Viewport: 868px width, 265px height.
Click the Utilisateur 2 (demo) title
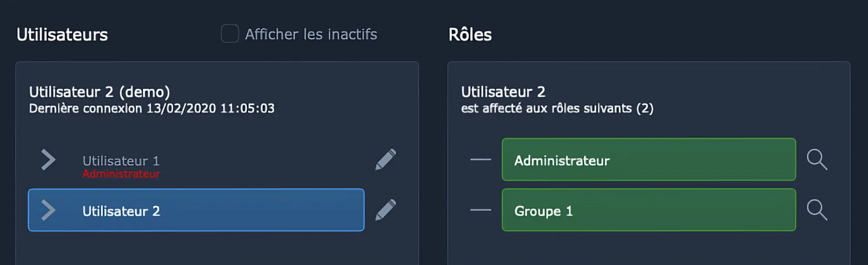pyautogui.click(x=99, y=92)
